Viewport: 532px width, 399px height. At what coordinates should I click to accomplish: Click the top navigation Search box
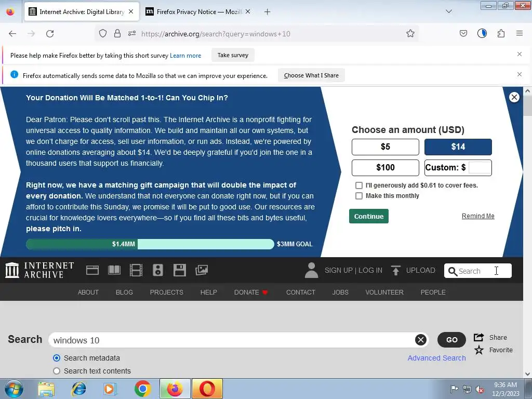(x=478, y=271)
